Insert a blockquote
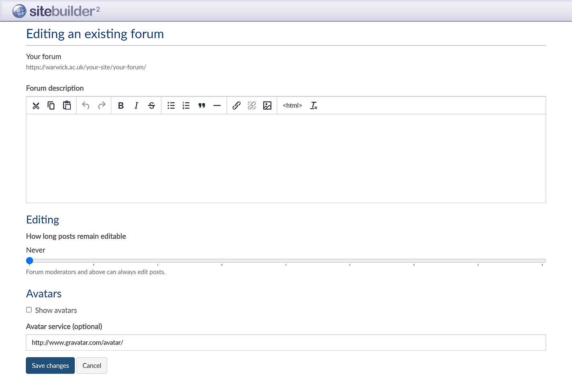 coord(202,106)
